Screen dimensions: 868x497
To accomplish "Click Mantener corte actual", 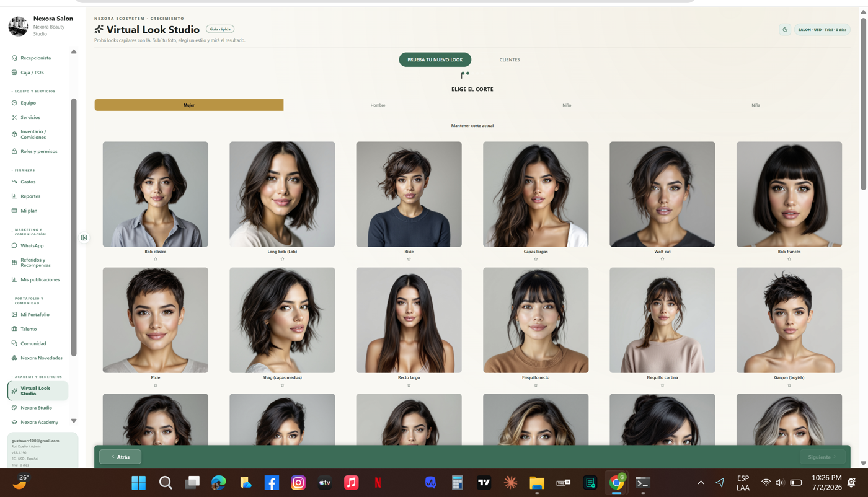I will (472, 126).
